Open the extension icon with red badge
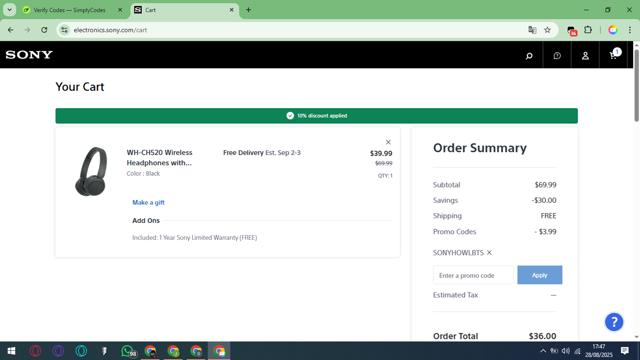Screen dimensions: 640x360 [572, 30]
